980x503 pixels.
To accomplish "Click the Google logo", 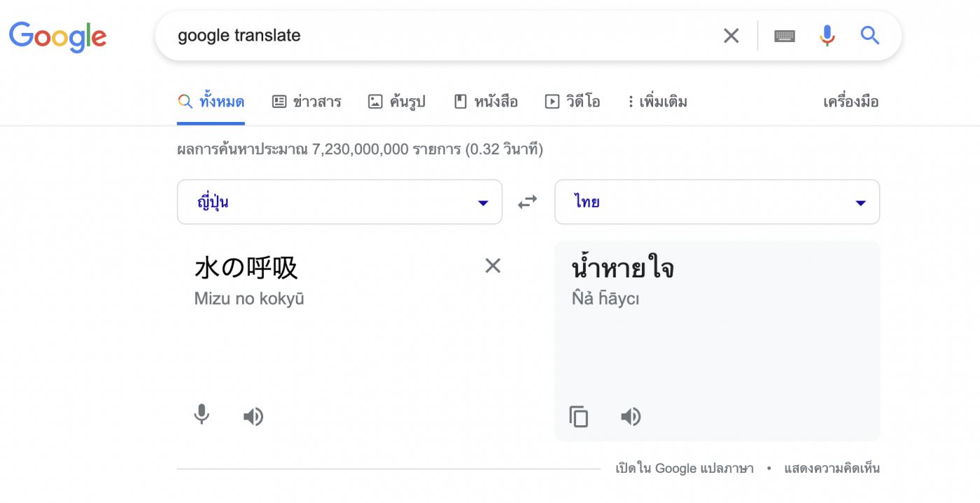I will click(x=57, y=36).
